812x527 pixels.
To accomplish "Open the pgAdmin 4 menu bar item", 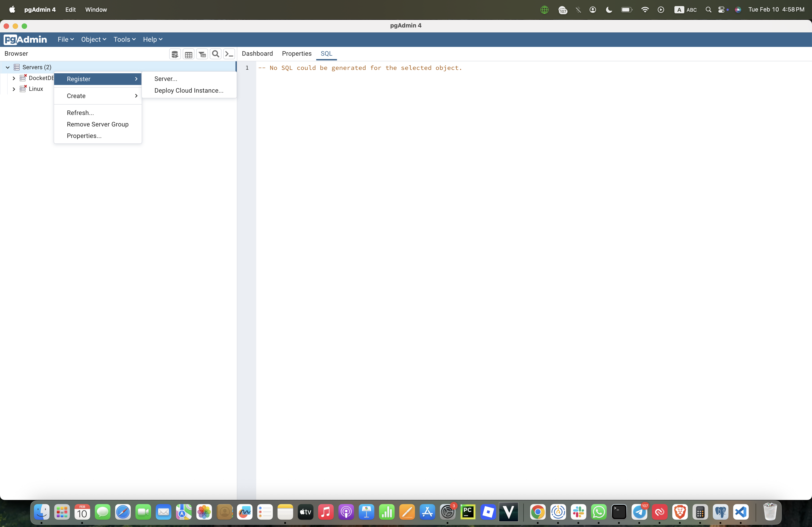I will tap(40, 9).
